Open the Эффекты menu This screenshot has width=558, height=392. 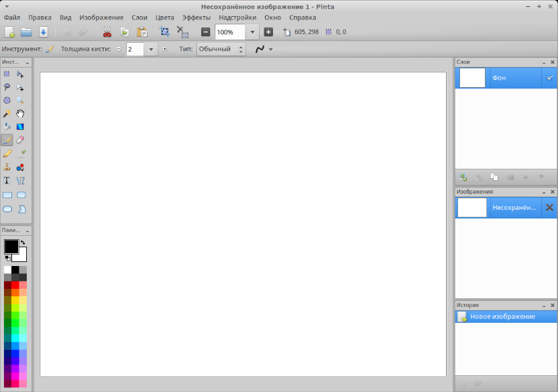click(x=196, y=17)
